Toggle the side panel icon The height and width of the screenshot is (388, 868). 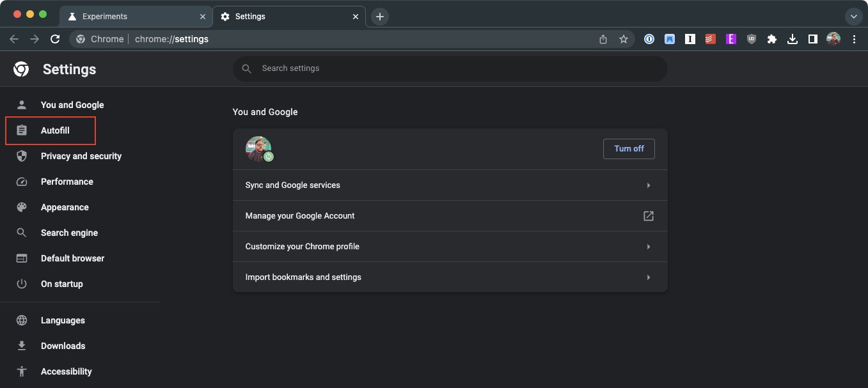click(813, 39)
